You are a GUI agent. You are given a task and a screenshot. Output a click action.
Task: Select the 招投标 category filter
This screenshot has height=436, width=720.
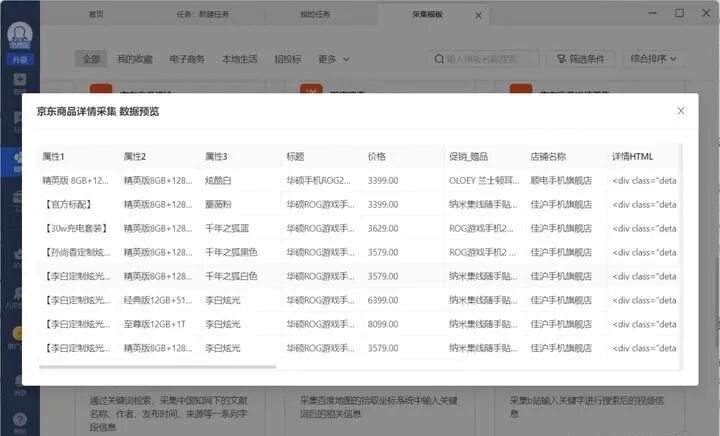288,59
